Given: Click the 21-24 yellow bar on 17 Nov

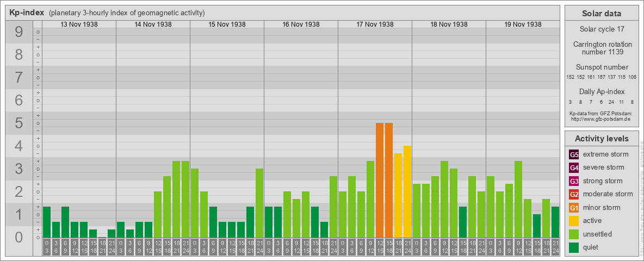Looking at the screenshot, I should (407, 191).
